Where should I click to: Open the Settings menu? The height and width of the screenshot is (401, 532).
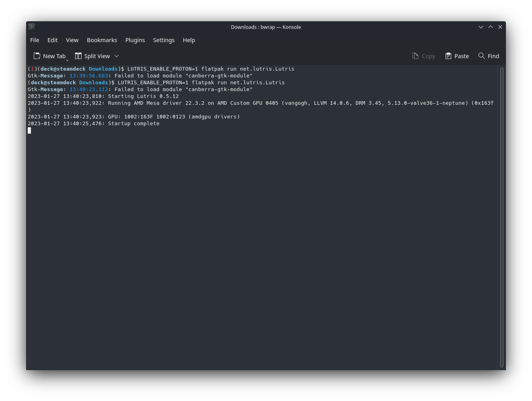(x=164, y=40)
